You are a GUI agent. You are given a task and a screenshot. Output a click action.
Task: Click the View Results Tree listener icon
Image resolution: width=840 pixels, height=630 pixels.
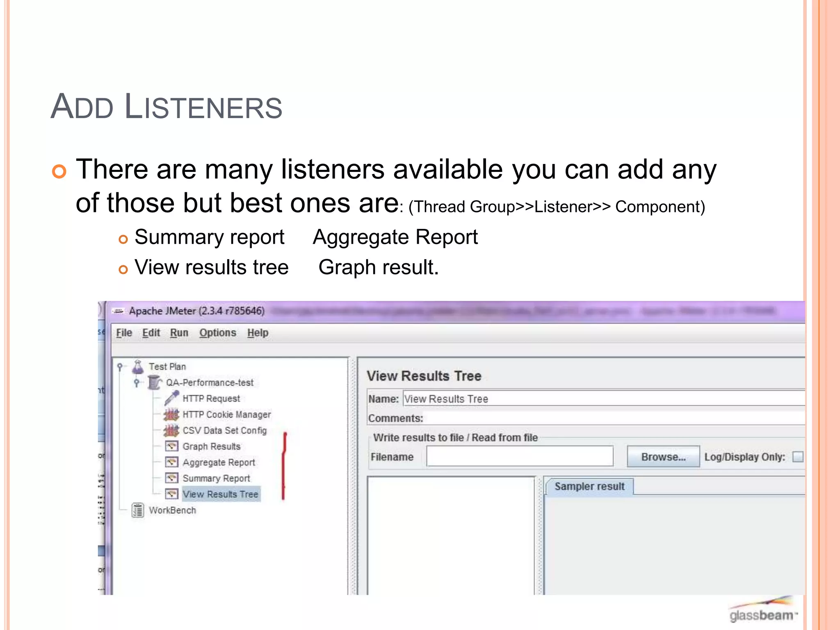click(171, 494)
